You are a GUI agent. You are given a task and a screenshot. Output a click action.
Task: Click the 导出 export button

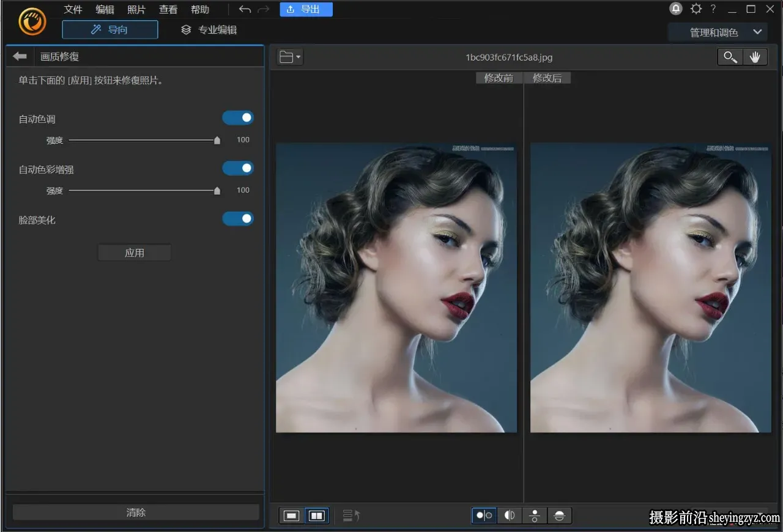point(306,9)
